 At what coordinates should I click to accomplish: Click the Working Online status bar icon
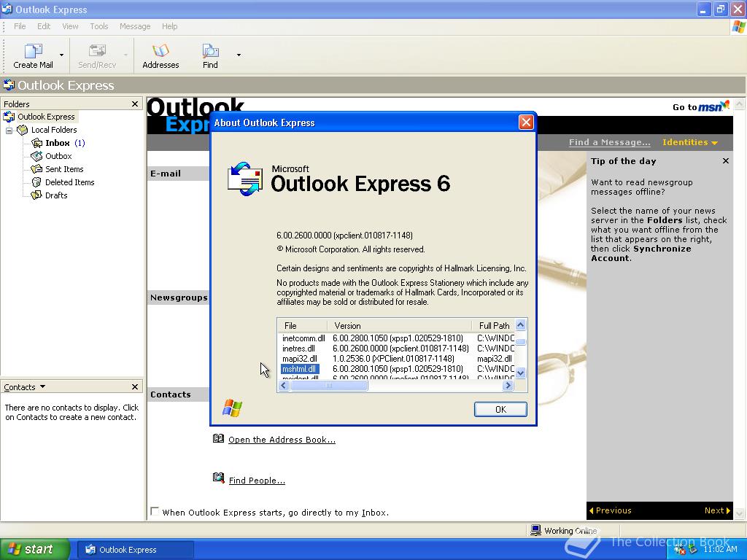536,530
